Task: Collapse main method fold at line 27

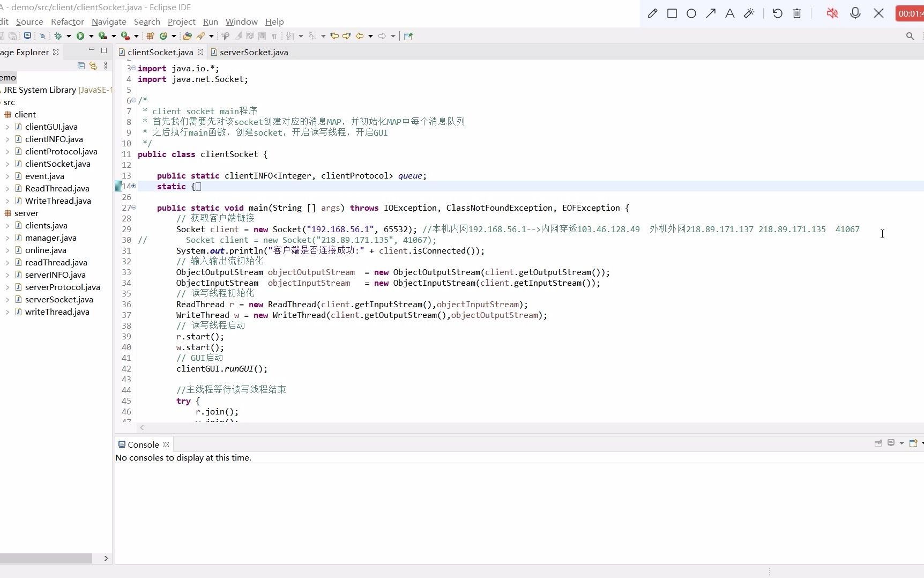Action: [x=134, y=207]
